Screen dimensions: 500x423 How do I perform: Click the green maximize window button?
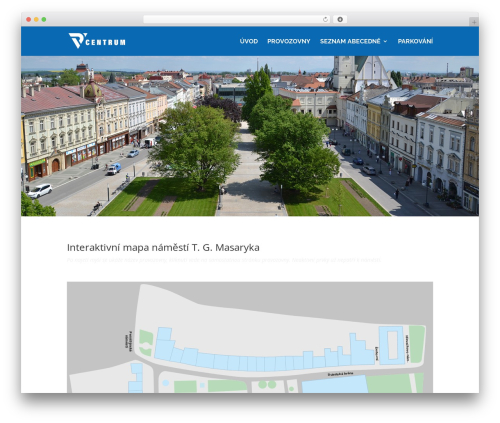(x=44, y=19)
